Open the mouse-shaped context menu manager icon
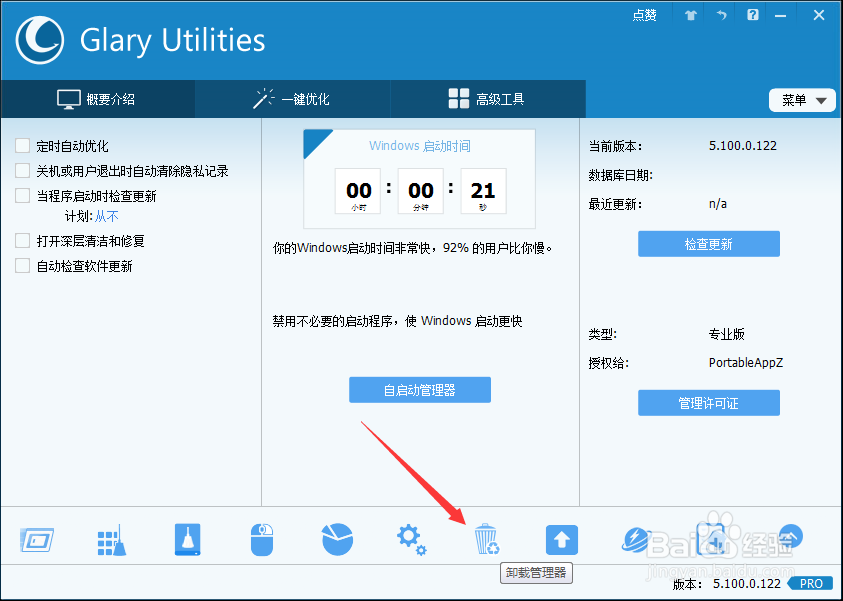843x601 pixels. tap(262, 540)
